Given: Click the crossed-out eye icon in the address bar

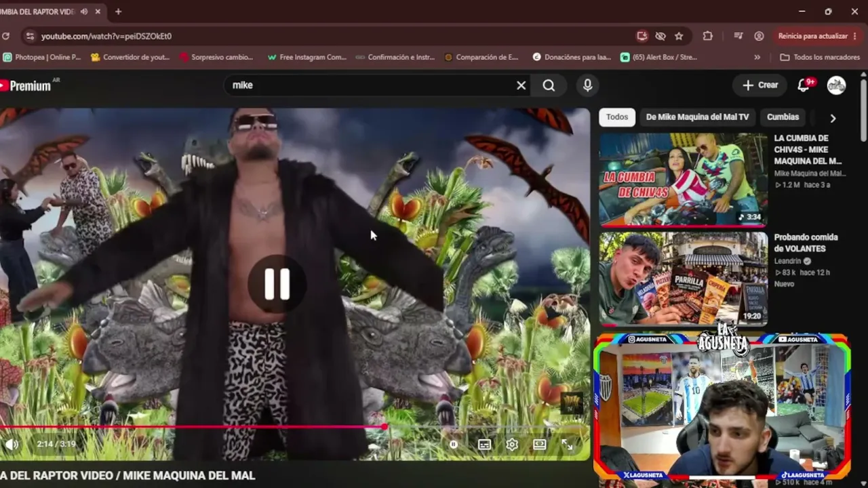Looking at the screenshot, I should [660, 36].
